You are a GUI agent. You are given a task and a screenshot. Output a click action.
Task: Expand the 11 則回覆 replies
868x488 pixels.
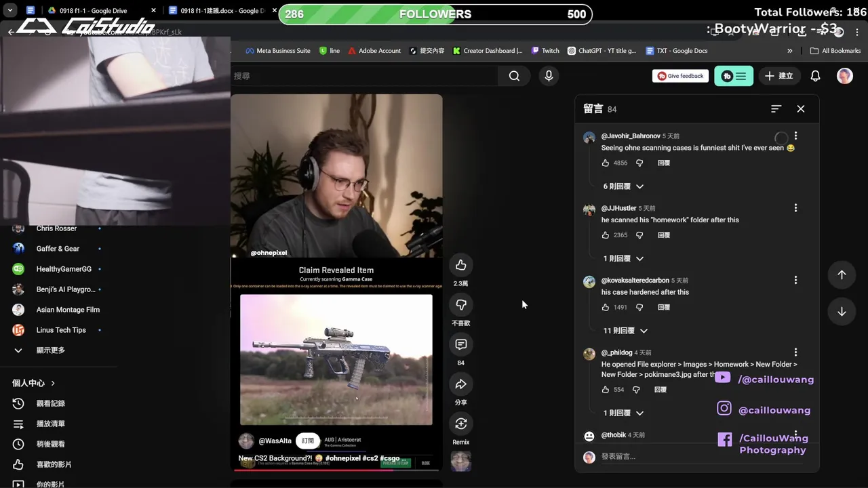pyautogui.click(x=625, y=331)
